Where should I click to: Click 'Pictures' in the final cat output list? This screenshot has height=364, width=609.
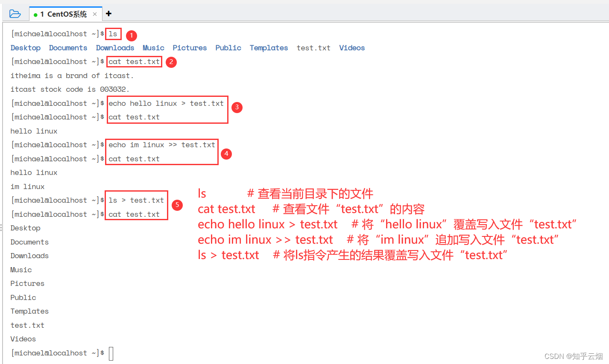pyautogui.click(x=27, y=283)
